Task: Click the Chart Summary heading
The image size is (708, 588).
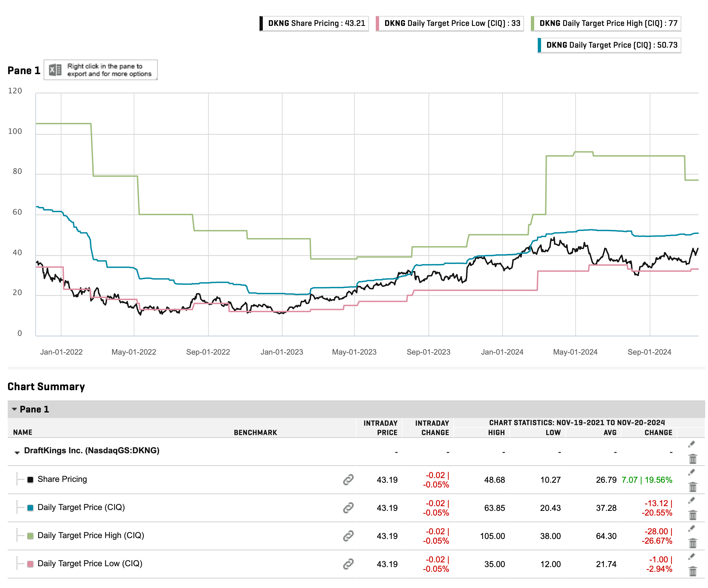Action: tap(46, 386)
